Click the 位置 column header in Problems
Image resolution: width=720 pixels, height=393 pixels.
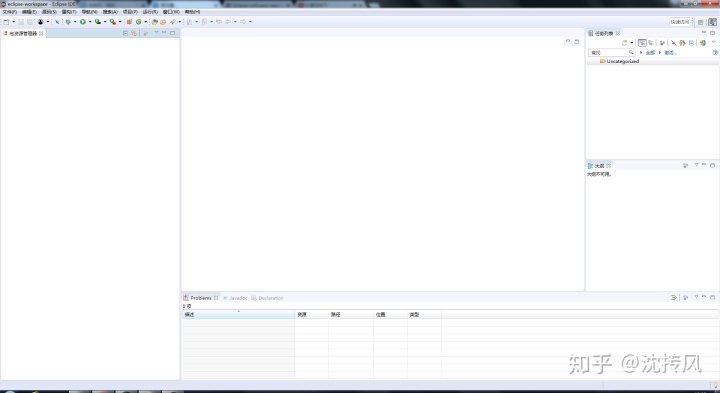[390, 314]
